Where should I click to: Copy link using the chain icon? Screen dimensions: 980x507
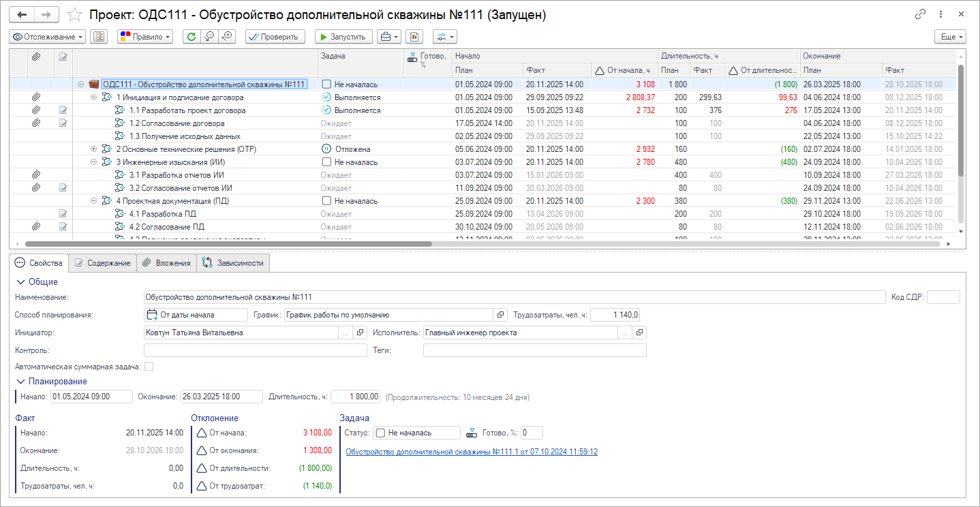click(920, 14)
